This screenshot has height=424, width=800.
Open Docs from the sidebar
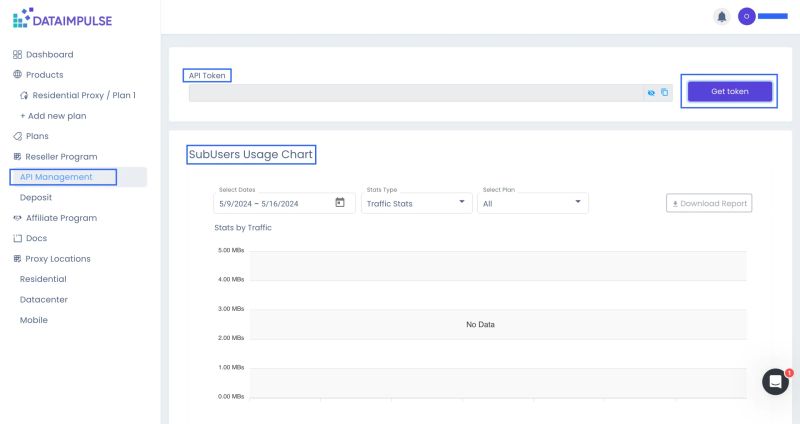[36, 238]
